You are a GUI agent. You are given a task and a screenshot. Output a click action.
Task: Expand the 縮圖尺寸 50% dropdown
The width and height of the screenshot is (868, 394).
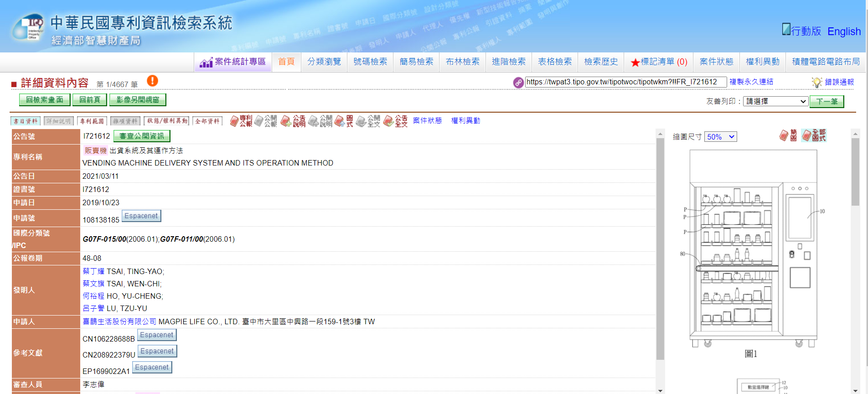(x=720, y=137)
